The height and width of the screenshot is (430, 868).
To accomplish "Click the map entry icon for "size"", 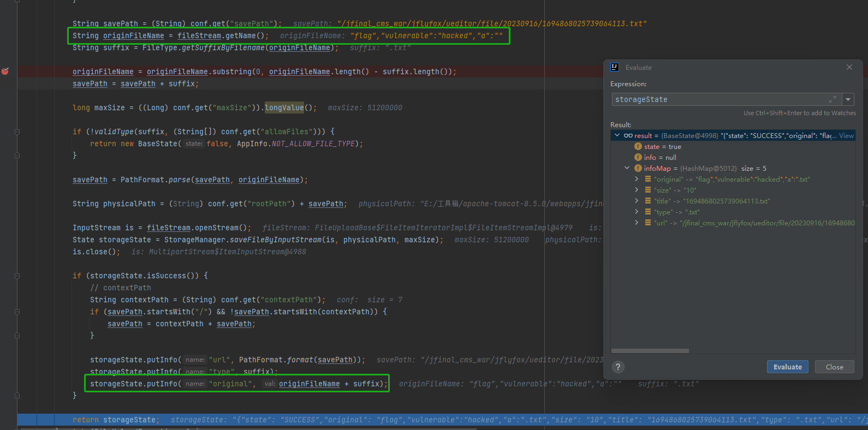I will pyautogui.click(x=648, y=190).
